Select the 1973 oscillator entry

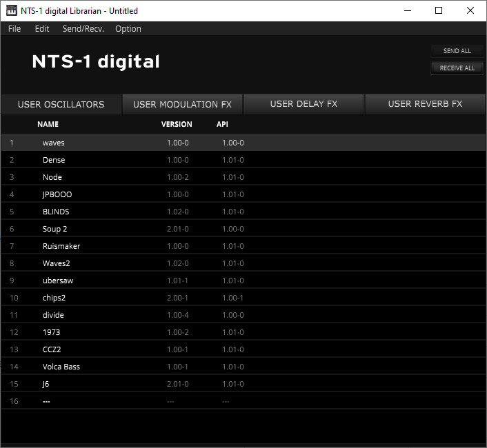(x=243, y=332)
